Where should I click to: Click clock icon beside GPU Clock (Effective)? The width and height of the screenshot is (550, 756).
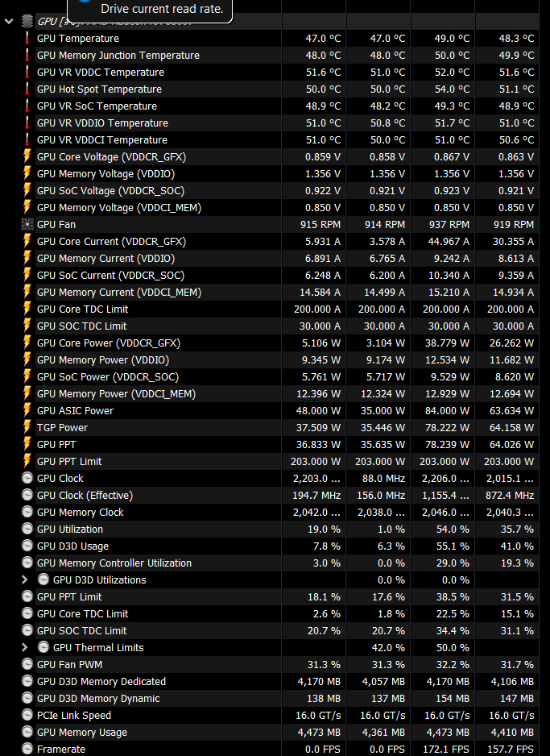tap(27, 495)
